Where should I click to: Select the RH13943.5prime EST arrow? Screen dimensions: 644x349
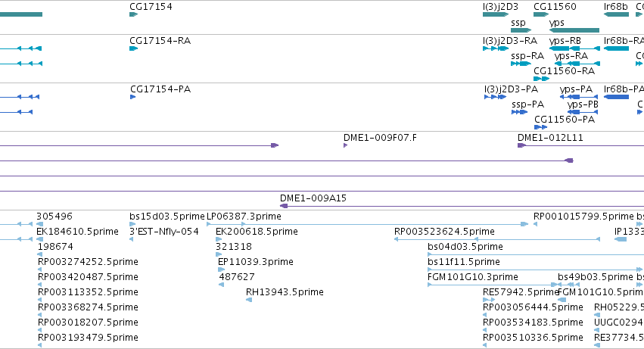point(249,300)
